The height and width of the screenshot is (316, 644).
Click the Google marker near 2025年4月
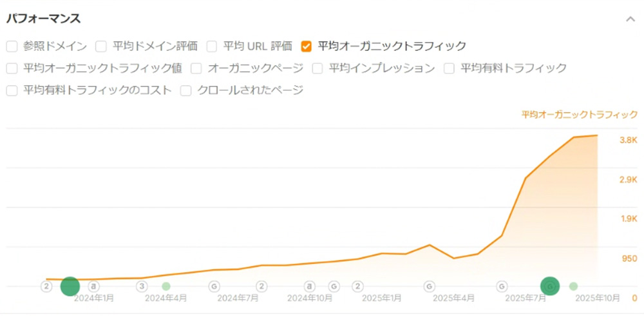(429, 286)
